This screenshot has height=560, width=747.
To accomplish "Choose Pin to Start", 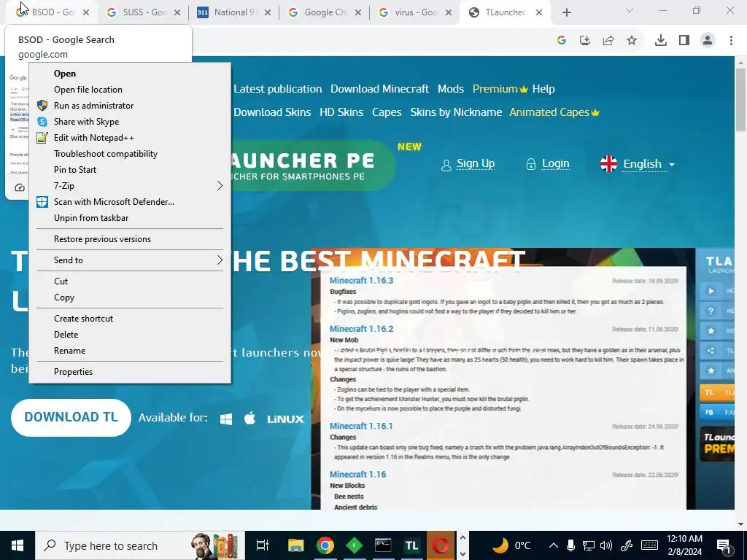I will coord(75,170).
